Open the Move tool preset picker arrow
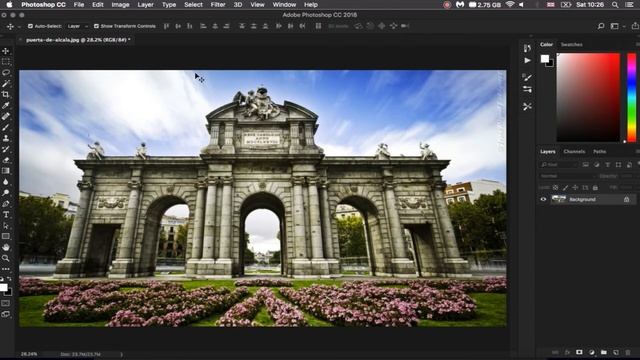 [x=19, y=27]
